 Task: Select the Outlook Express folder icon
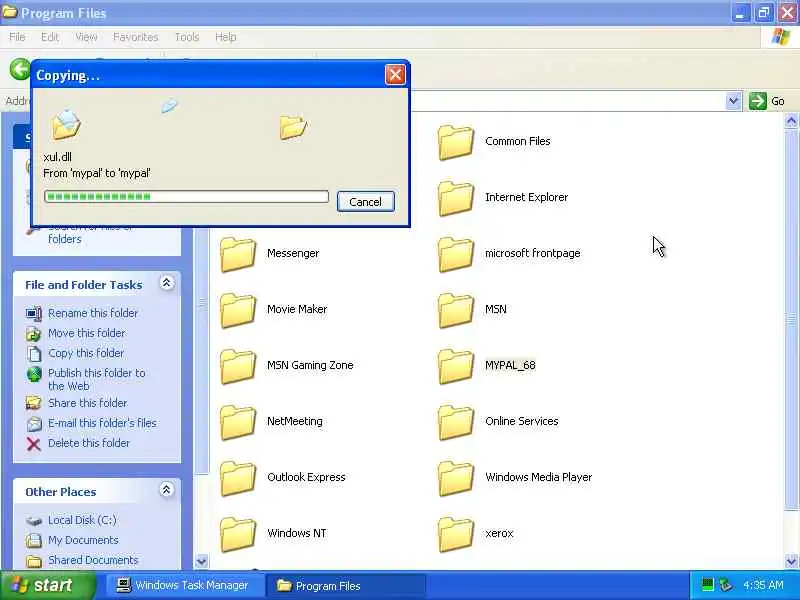pyautogui.click(x=238, y=479)
